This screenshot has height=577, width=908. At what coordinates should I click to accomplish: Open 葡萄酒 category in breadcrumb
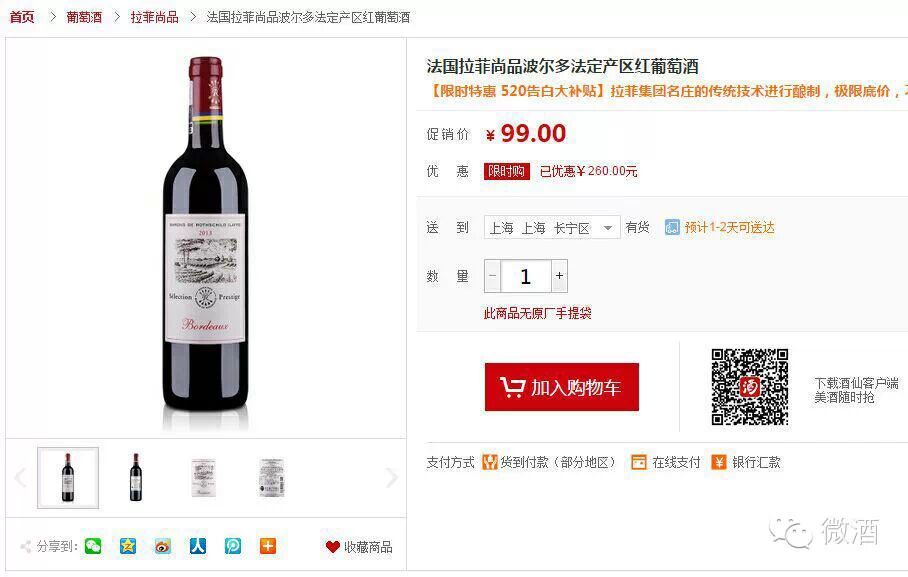[84, 17]
